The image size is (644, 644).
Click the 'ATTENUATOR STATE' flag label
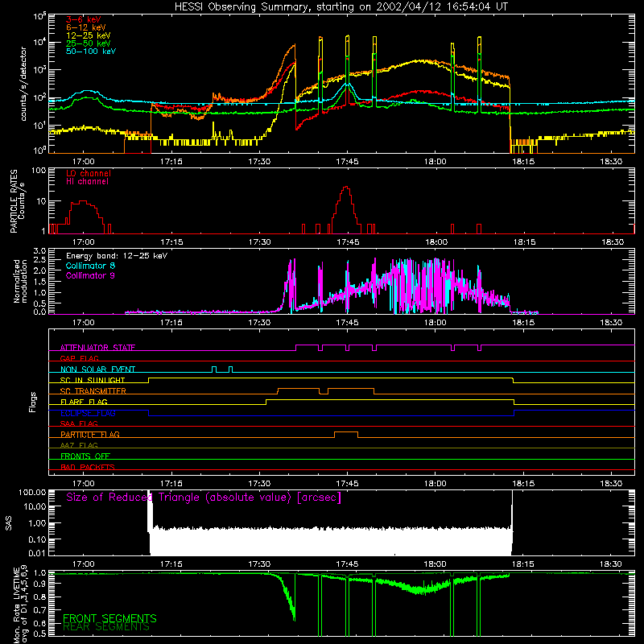point(97,348)
